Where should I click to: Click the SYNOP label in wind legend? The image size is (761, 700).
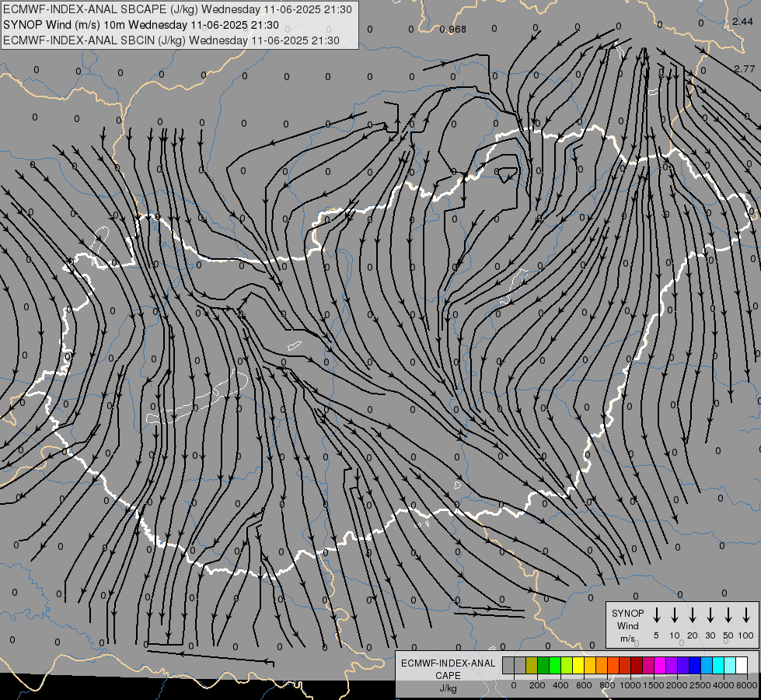coord(627,613)
